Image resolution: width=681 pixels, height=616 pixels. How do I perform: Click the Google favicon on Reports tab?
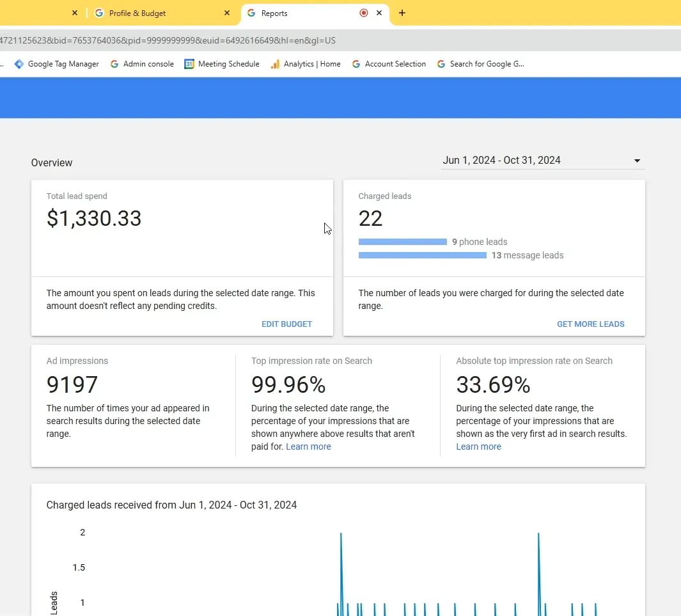pos(251,13)
